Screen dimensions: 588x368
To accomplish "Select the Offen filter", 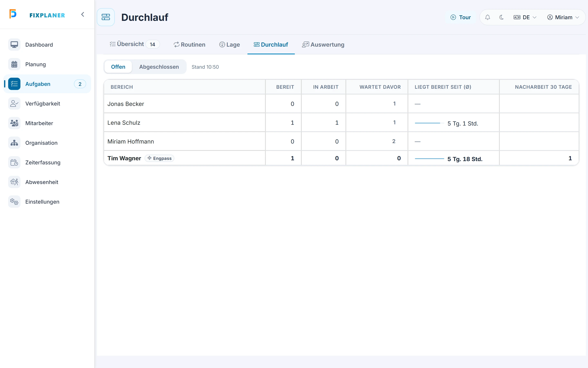I will tap(118, 67).
